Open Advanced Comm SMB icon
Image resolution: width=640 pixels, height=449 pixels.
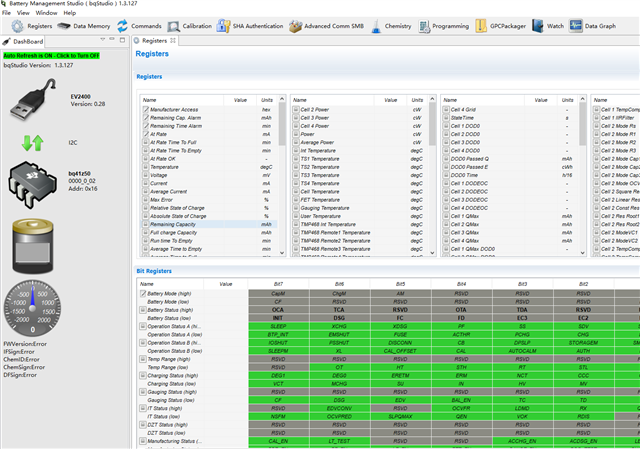[295, 27]
